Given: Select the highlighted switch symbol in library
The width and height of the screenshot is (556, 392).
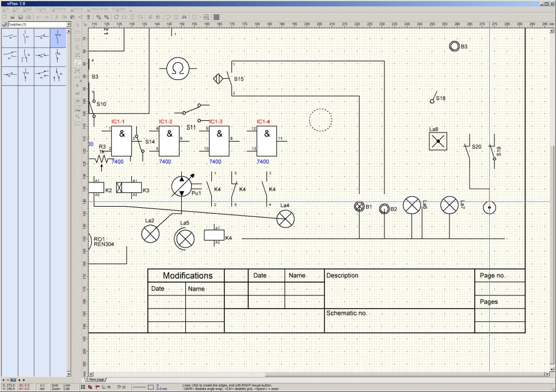Looking at the screenshot, I should (58, 38).
